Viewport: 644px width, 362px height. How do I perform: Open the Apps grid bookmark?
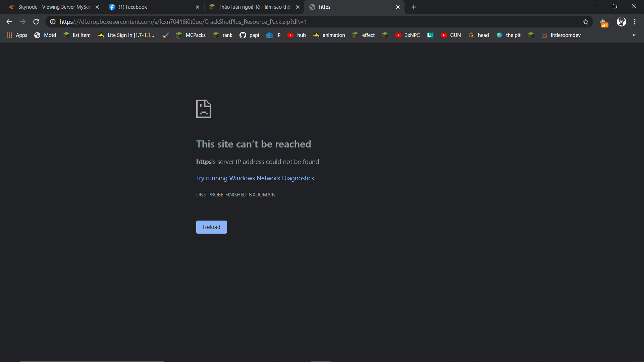coord(17,35)
